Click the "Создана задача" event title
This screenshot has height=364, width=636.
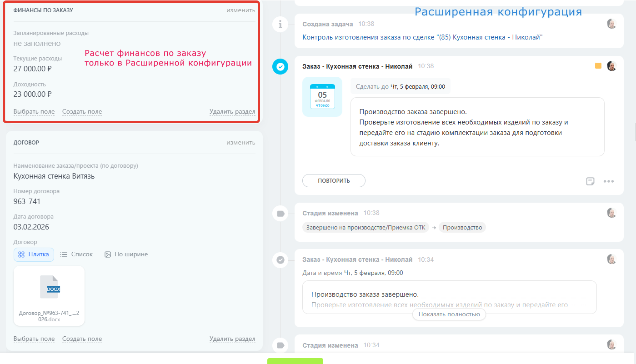click(328, 24)
